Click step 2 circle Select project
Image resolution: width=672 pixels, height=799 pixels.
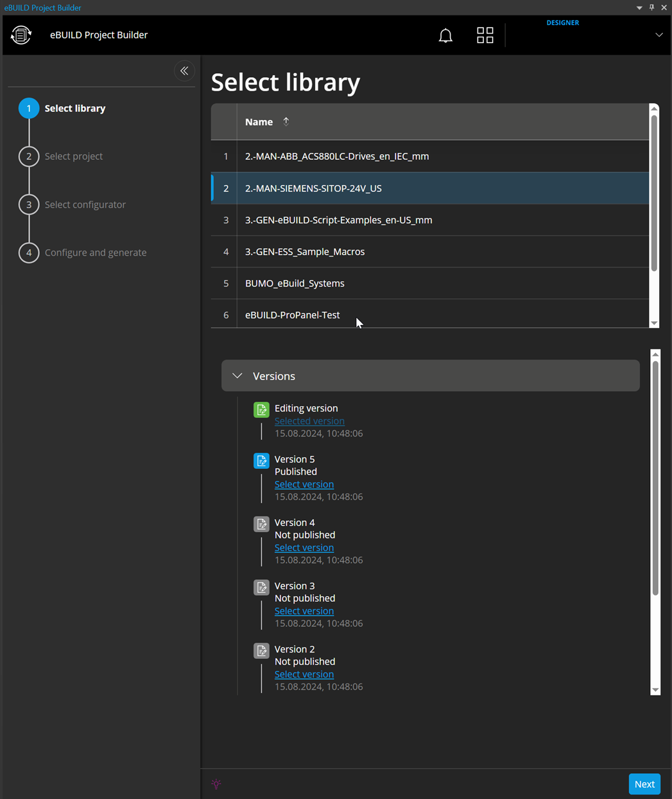tap(29, 156)
